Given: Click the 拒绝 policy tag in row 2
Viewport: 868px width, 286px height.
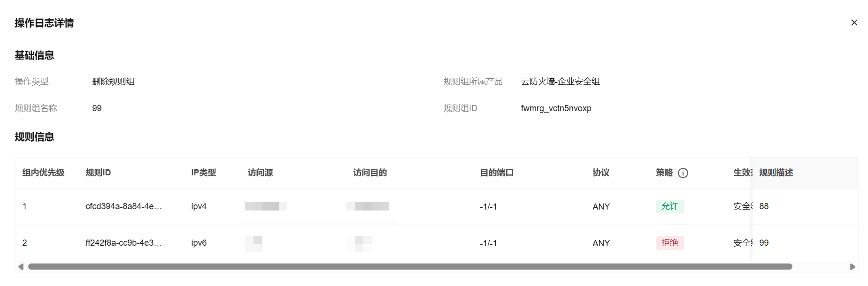Looking at the screenshot, I should click(x=669, y=243).
